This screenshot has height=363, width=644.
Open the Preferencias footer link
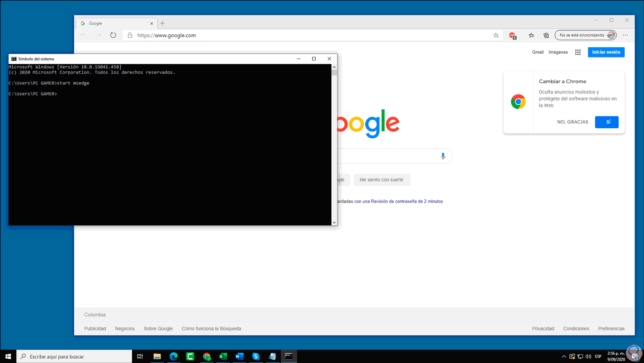611,329
